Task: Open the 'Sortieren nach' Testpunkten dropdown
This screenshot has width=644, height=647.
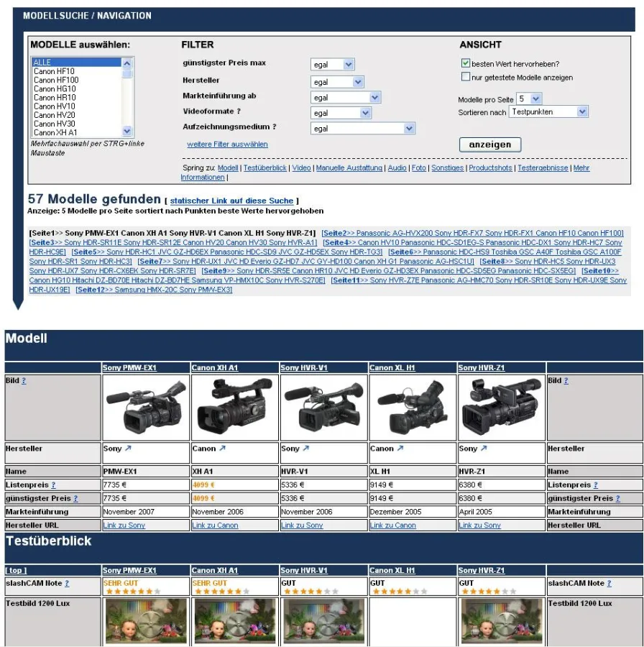Action: [x=548, y=112]
